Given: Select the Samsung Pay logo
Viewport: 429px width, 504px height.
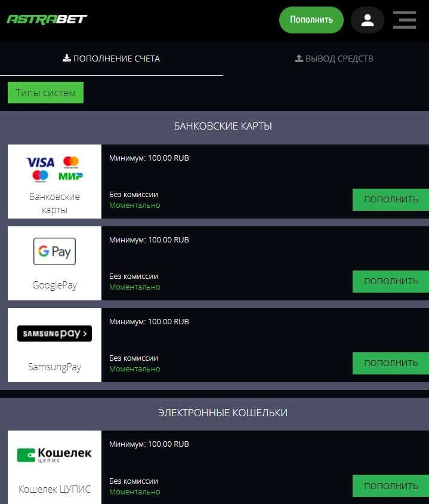Looking at the screenshot, I should tap(54, 333).
